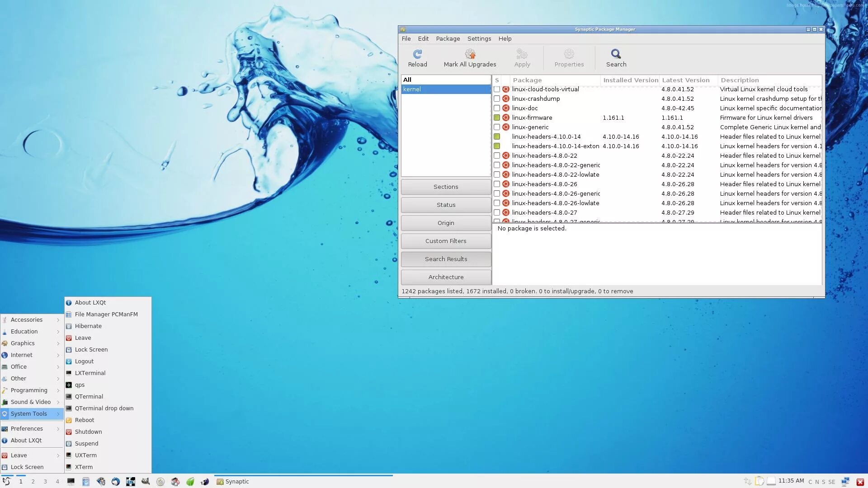The image size is (868, 488).
Task: Open the Settings menu in Synaptic
Action: pos(479,39)
